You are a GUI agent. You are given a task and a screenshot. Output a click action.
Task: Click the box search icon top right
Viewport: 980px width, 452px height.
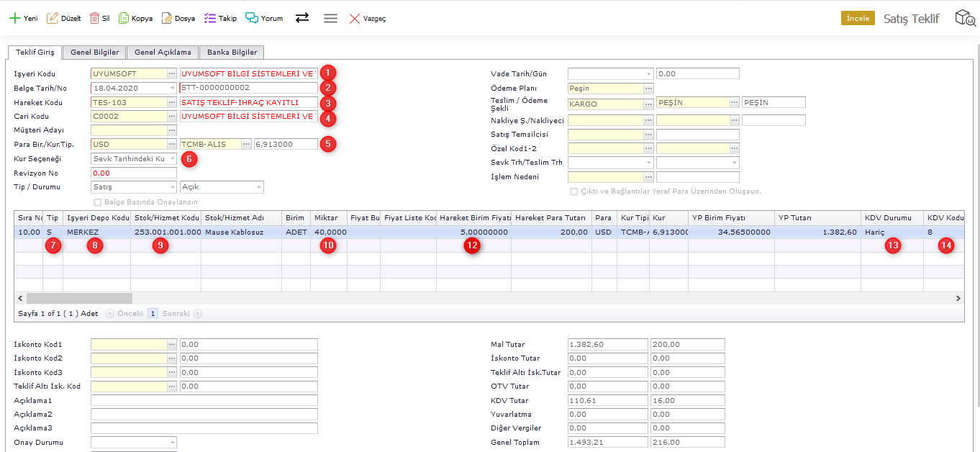964,19
